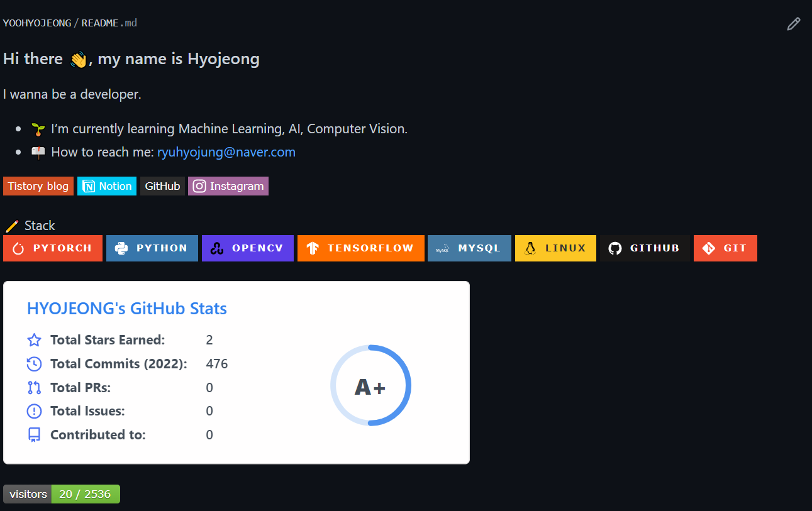Screen dimensions: 812x511
Task: Click the A+ rank circle
Action: (370, 385)
